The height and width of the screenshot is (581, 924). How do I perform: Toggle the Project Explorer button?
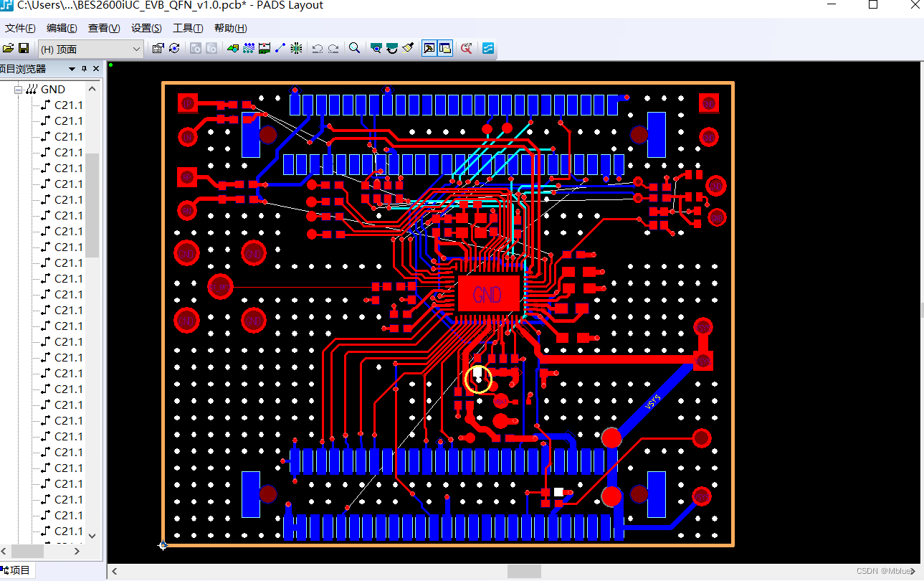445,48
